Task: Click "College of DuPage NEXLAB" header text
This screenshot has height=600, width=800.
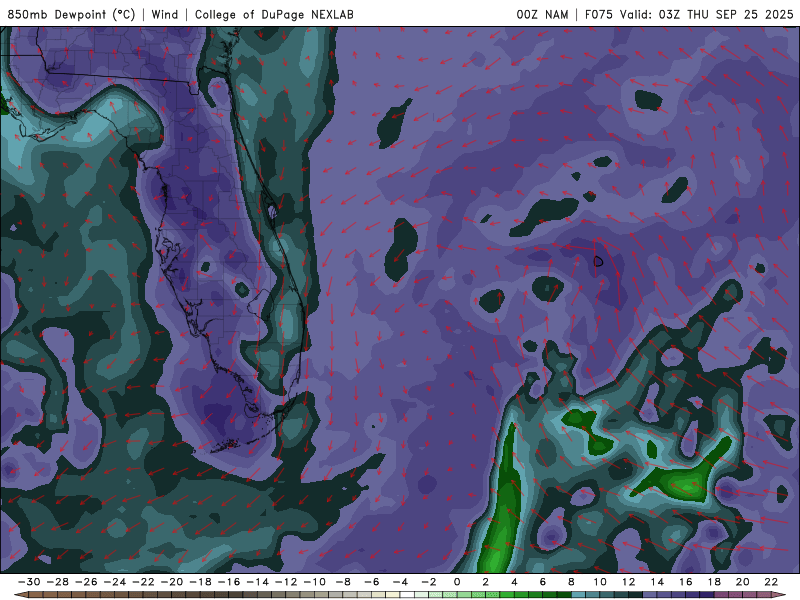Action: (x=274, y=14)
